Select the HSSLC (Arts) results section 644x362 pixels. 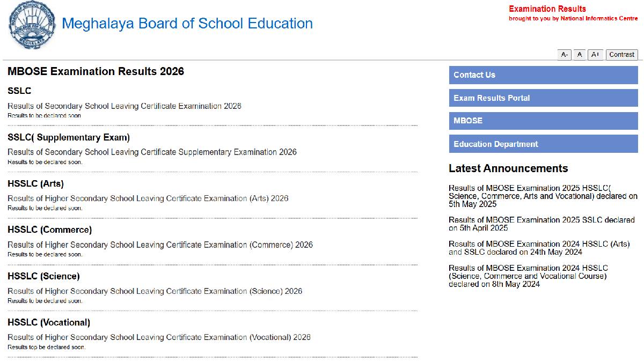[x=34, y=183]
